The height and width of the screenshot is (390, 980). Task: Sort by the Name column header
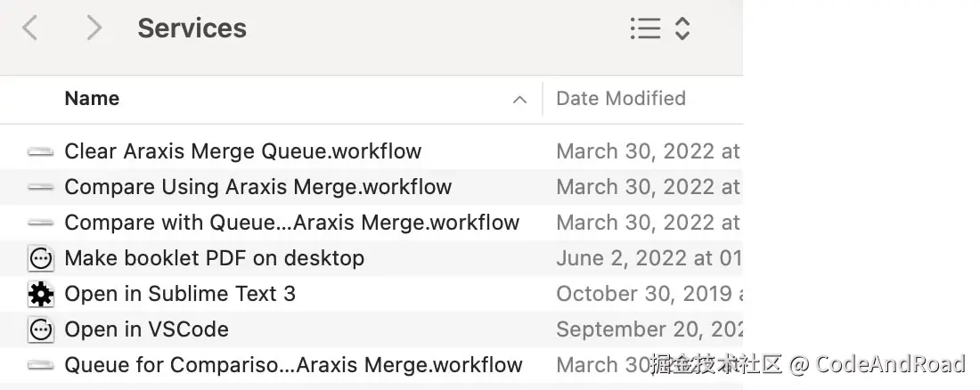pos(92,99)
